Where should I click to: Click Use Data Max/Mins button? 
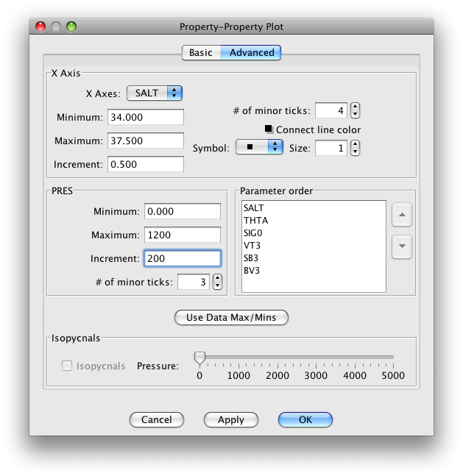point(231,318)
